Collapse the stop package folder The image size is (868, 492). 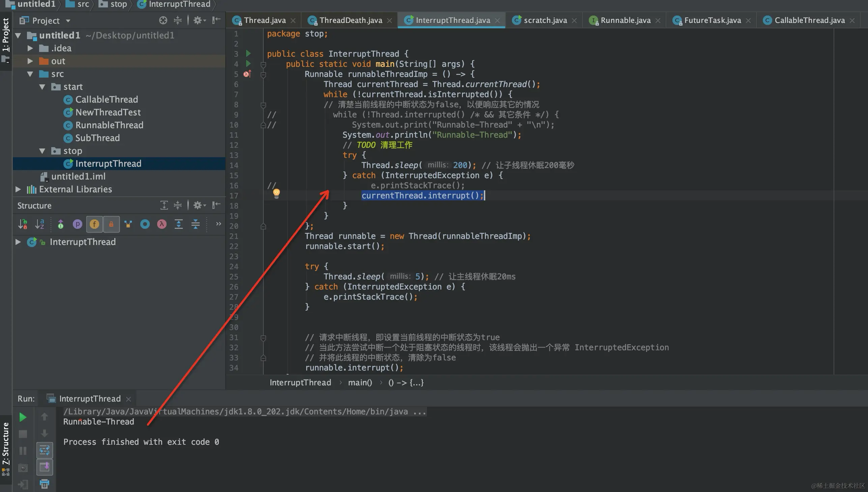(42, 151)
